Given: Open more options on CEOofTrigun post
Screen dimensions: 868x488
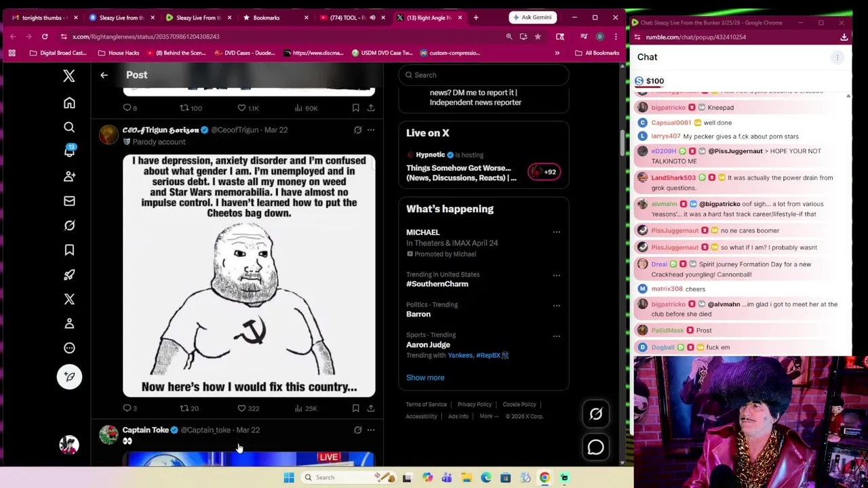Looking at the screenshot, I should click(x=370, y=129).
